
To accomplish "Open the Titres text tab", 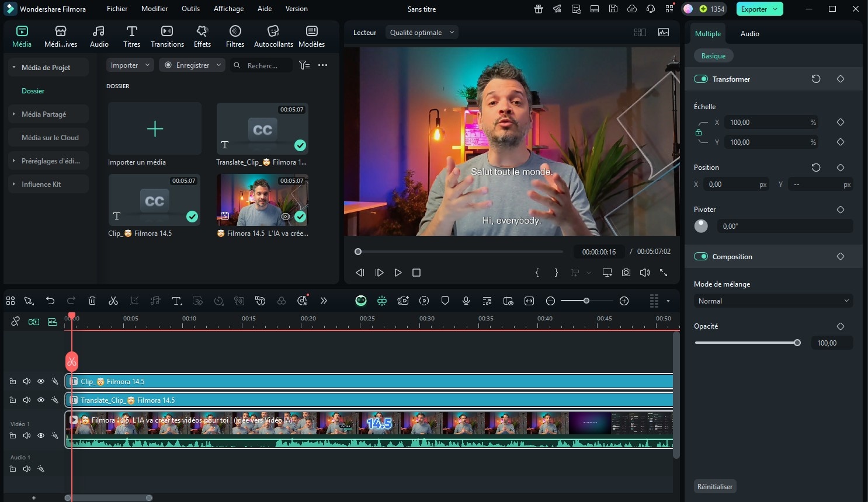I will (x=131, y=36).
